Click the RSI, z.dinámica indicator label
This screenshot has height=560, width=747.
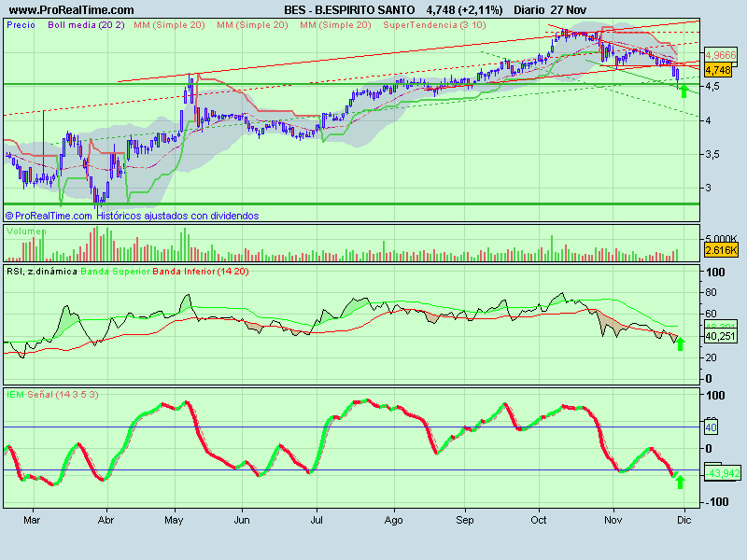pyautogui.click(x=42, y=272)
